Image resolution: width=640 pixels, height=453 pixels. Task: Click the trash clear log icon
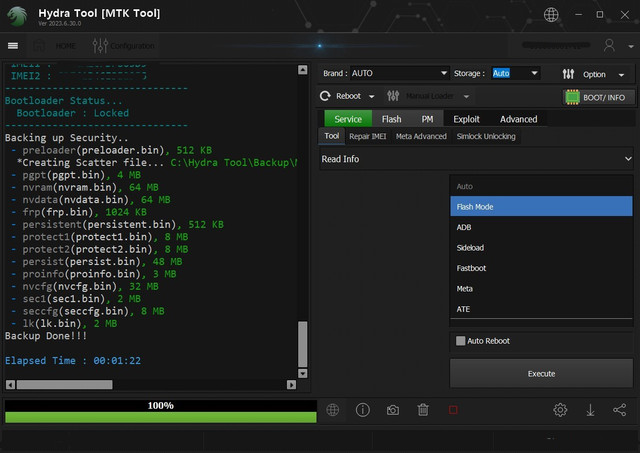423,409
